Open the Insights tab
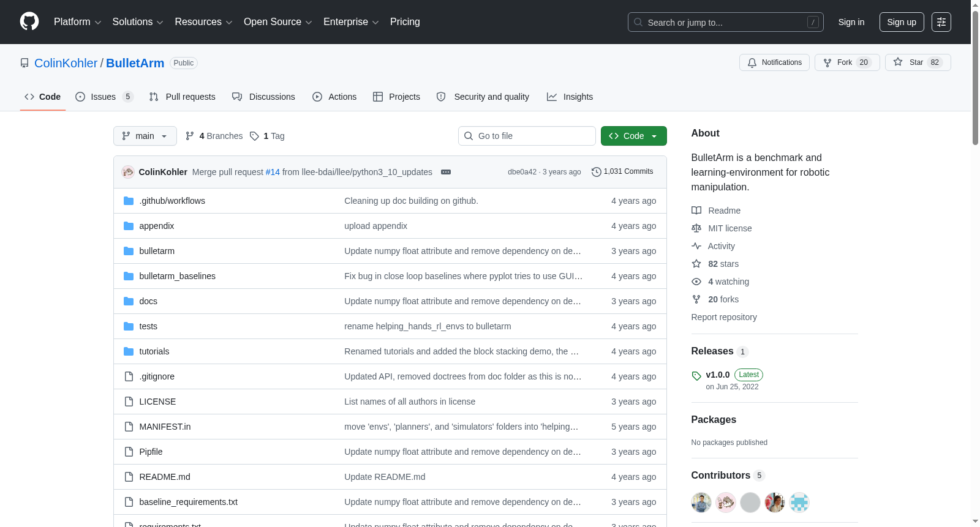Viewport: 980px width, 527px height. [570, 97]
